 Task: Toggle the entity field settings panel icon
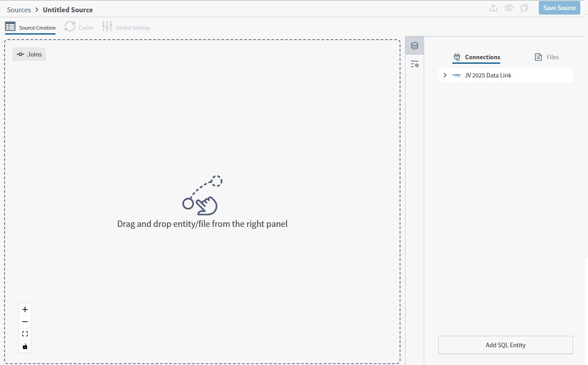tap(414, 64)
